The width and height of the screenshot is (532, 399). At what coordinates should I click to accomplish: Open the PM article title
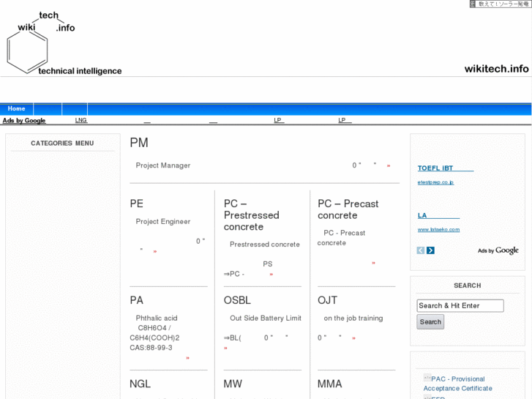[x=139, y=143]
